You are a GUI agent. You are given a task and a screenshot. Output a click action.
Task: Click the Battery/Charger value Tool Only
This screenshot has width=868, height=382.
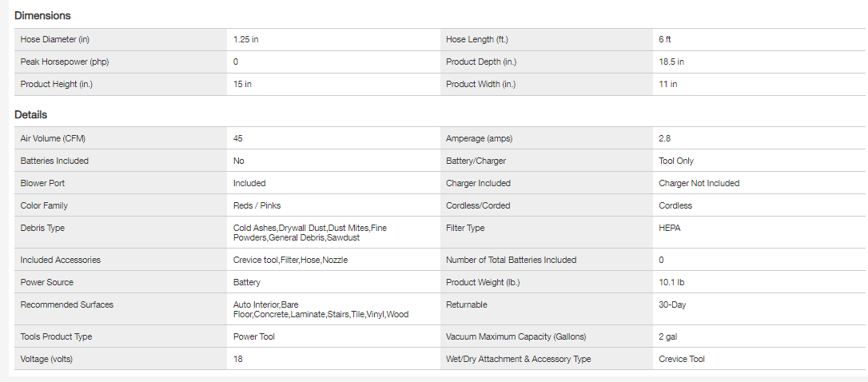pyautogui.click(x=675, y=161)
